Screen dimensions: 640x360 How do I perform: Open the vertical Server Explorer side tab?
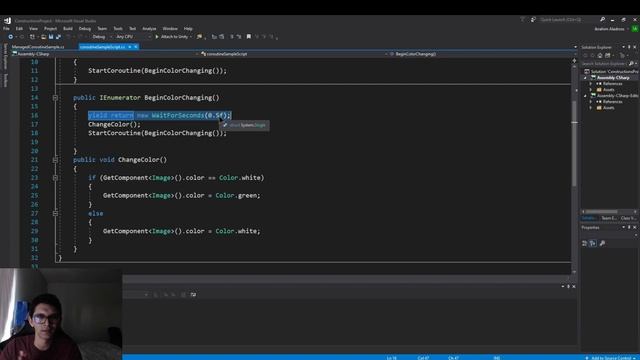5,57
